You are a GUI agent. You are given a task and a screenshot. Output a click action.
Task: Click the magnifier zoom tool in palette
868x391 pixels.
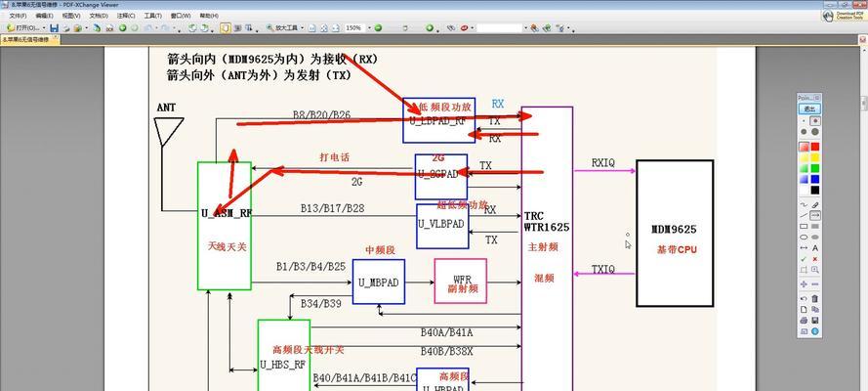point(815,270)
